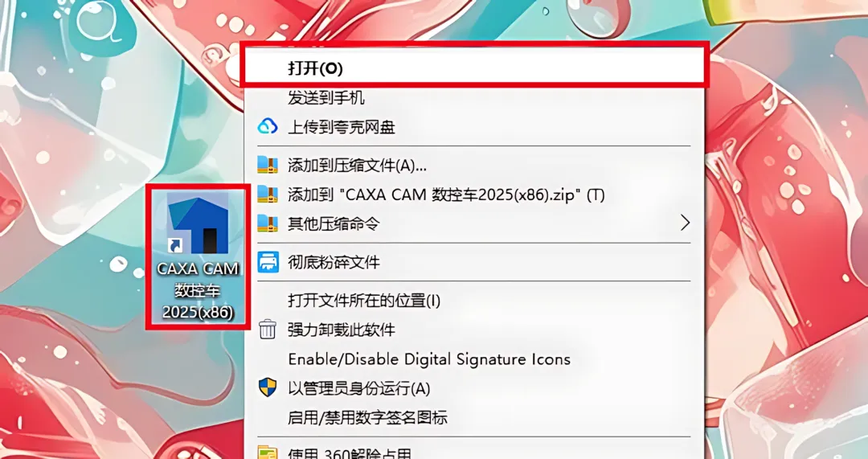The image size is (868, 459).
Task: Select 上传到夸克网盘 menu entry
Action: [475, 128]
